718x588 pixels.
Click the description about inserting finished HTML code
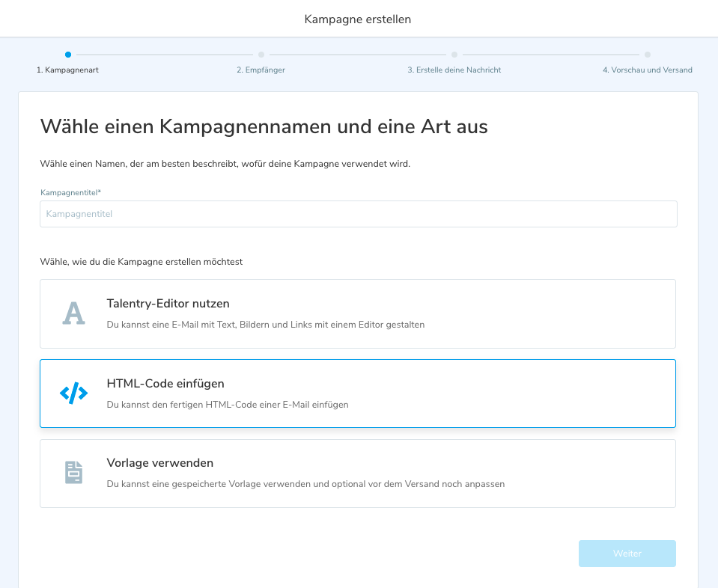point(227,405)
